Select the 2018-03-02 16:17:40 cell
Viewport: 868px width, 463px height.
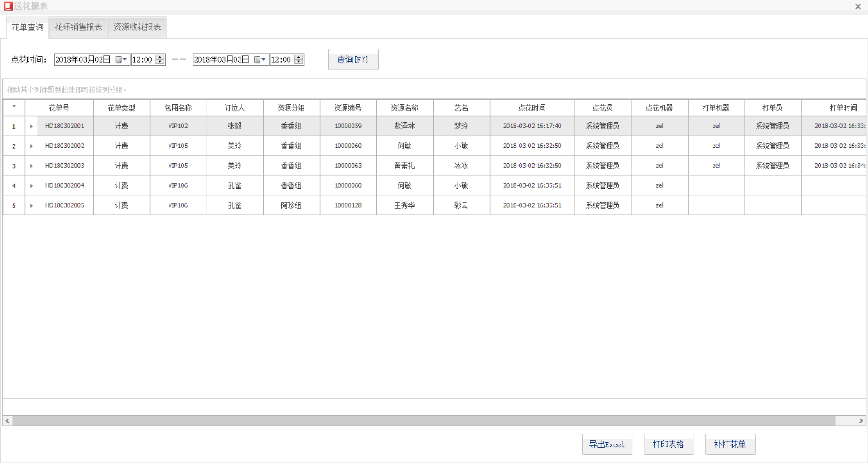pos(532,126)
